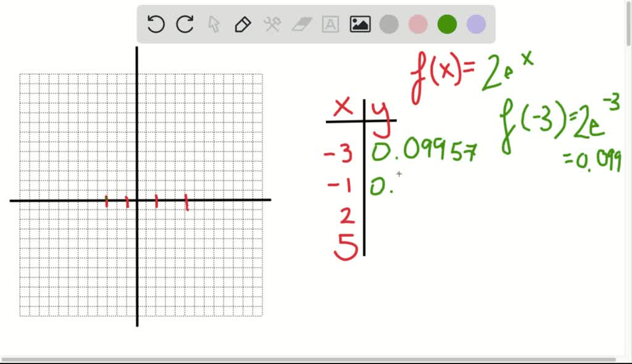Select the text box tool
632x364 pixels.
[x=331, y=25]
